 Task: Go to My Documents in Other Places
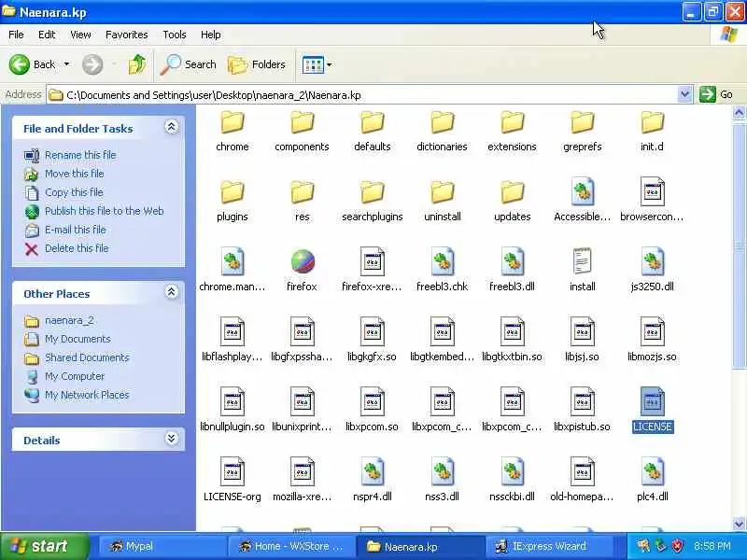[78, 339]
